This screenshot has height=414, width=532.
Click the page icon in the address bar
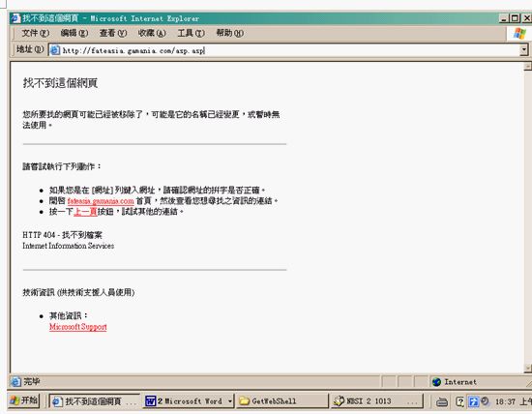pyautogui.click(x=54, y=50)
